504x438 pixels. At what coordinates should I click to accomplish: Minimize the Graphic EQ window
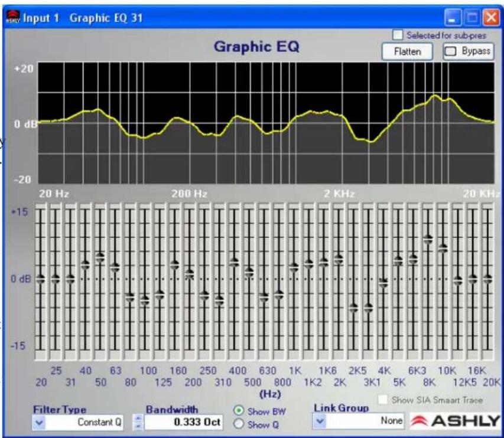pyautogui.click(x=453, y=17)
